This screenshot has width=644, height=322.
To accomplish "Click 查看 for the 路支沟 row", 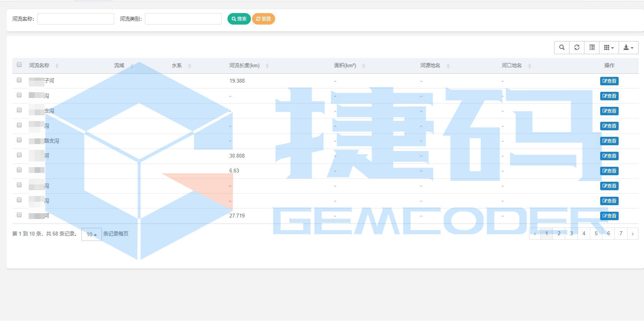I will pos(609,141).
